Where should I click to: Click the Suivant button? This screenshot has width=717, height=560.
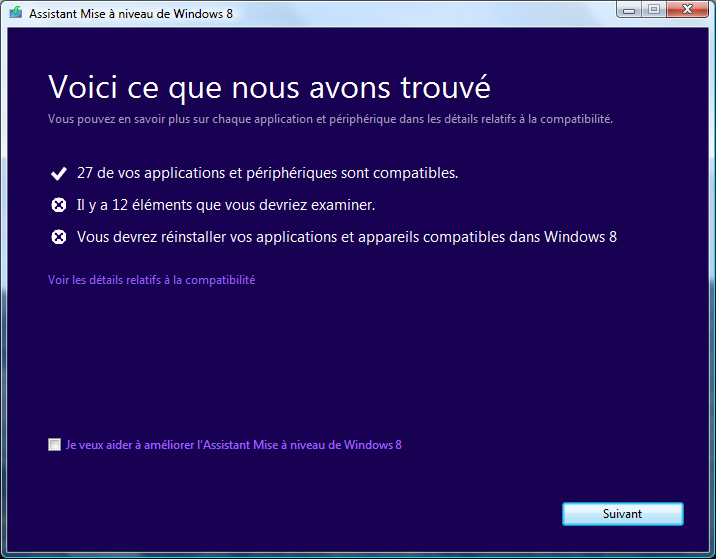pyautogui.click(x=622, y=514)
